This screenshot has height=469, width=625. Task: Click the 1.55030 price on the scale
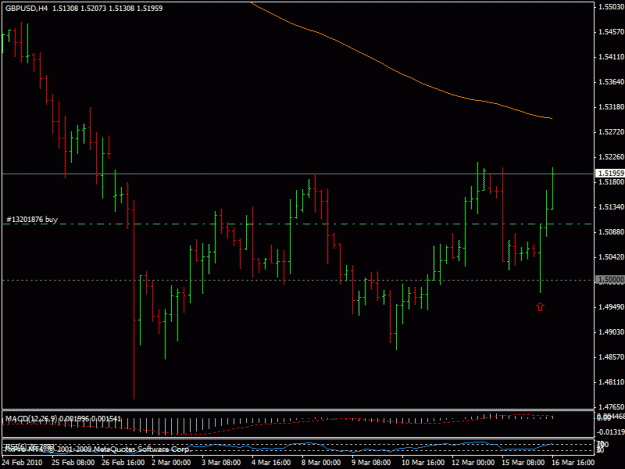pos(611,7)
